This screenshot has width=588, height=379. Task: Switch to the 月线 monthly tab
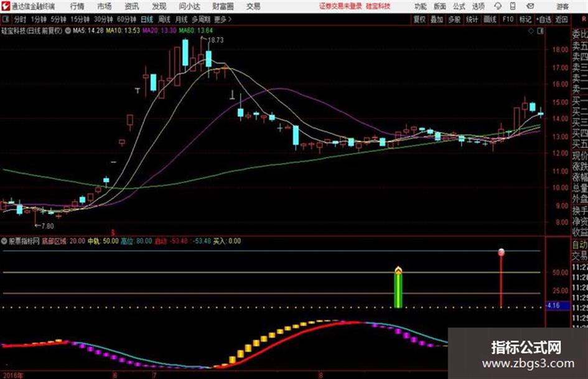182,19
